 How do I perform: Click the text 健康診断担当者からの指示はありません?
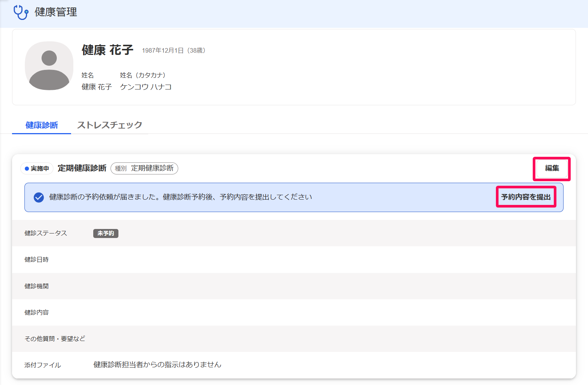[157, 365]
